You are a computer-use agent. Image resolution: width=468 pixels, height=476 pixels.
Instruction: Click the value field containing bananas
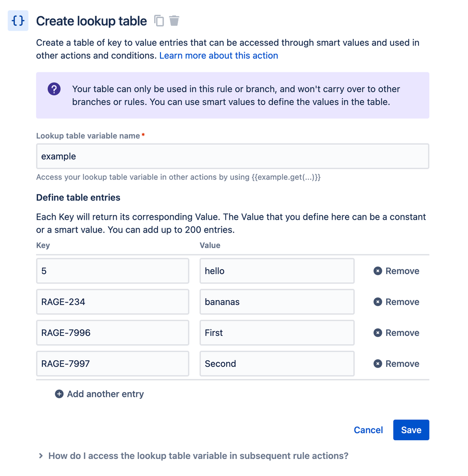point(277,302)
